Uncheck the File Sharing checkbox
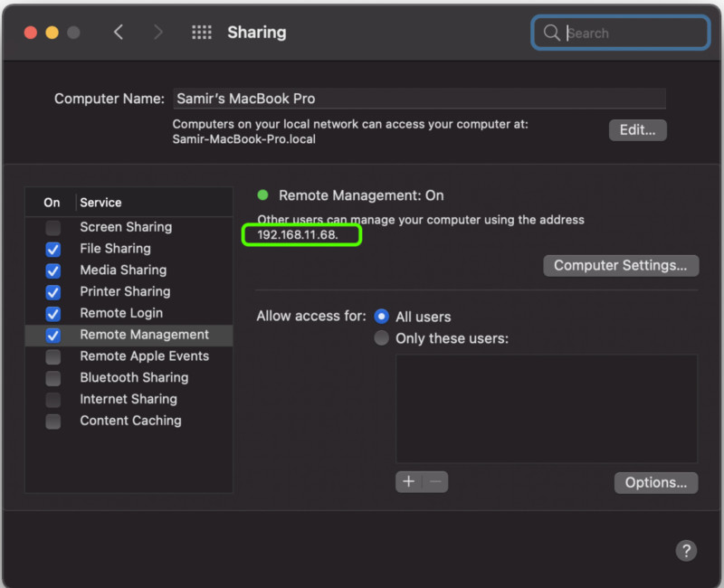The height and width of the screenshot is (588, 724). coord(53,250)
